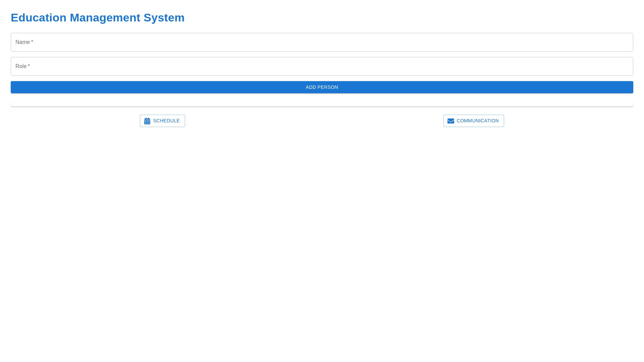
Task: Click the "Name" placeholder label text
Action: [x=22, y=42]
